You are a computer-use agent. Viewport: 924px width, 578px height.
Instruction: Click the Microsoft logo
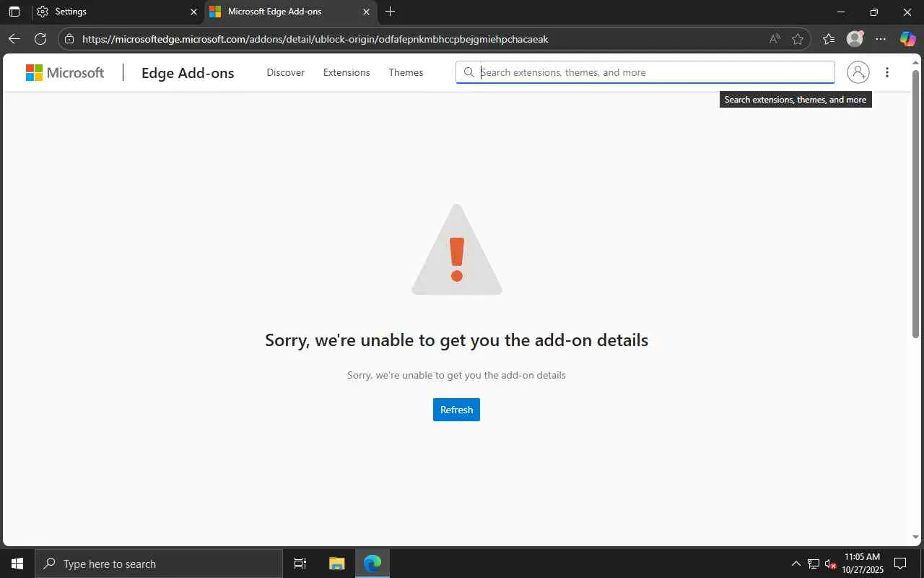[x=65, y=72]
